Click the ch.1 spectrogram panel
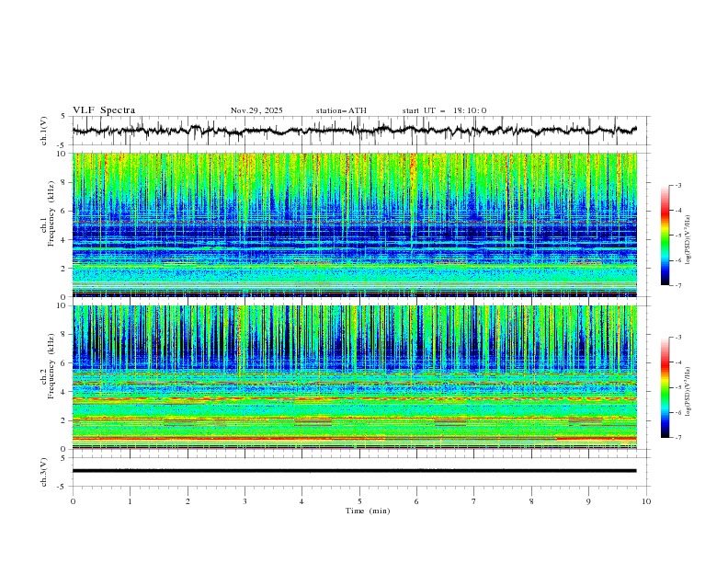The width and height of the screenshot is (728, 563). (x=355, y=224)
